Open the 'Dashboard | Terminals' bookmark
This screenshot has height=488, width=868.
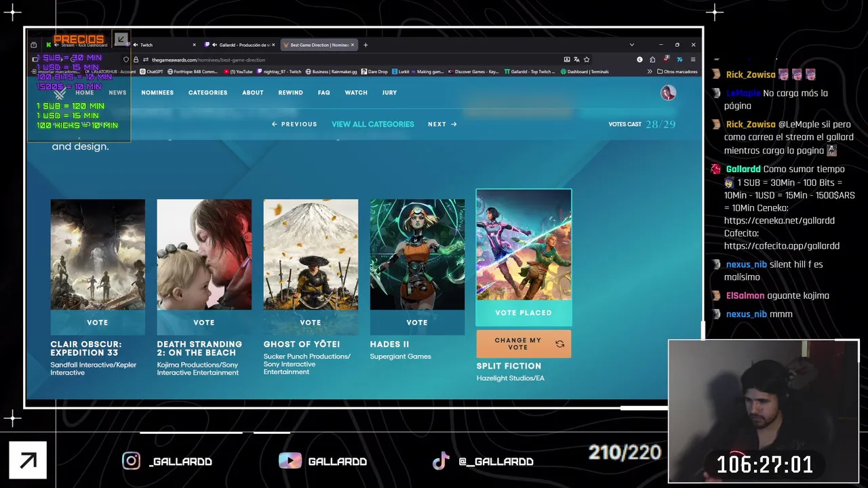tap(585, 71)
